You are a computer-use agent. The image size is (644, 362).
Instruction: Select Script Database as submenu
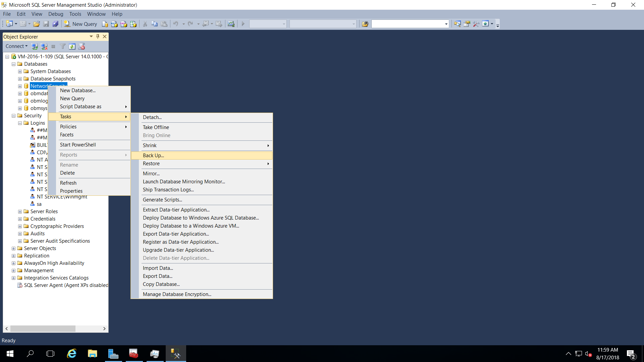pyautogui.click(x=89, y=107)
